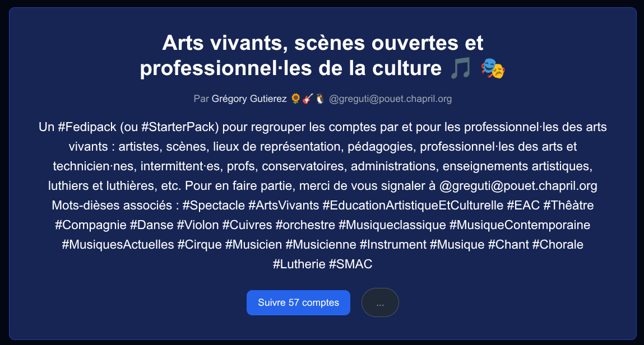Open the #MusiqueContemporaine hashtag
644x345 pixels.
click(x=520, y=225)
